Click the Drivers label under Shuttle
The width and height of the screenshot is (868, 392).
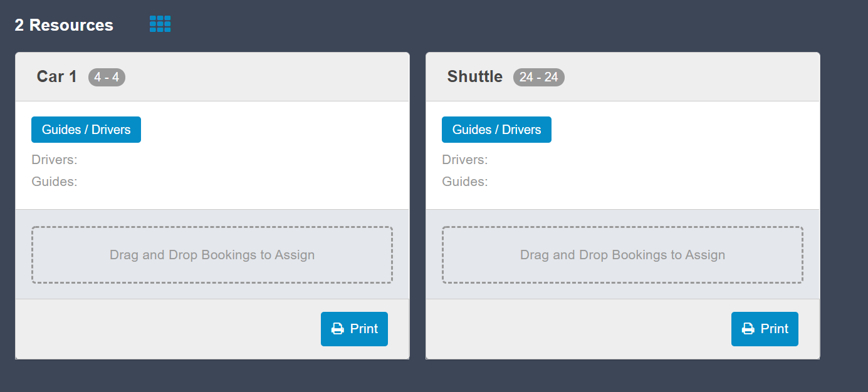(x=465, y=160)
